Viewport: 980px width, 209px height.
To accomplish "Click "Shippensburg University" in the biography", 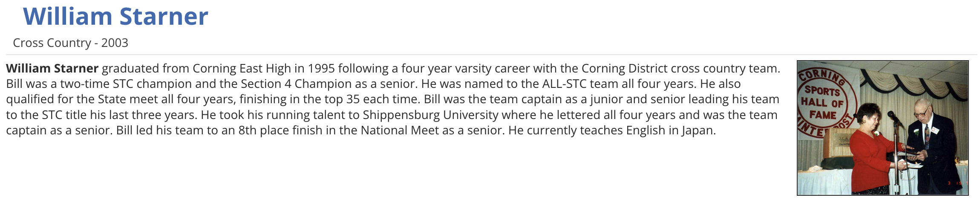I will tap(430, 115).
